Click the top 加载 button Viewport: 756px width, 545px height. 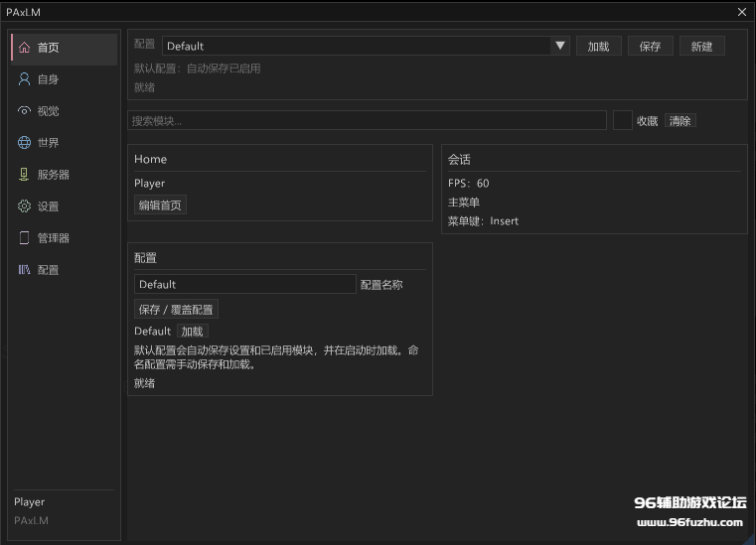tap(598, 47)
